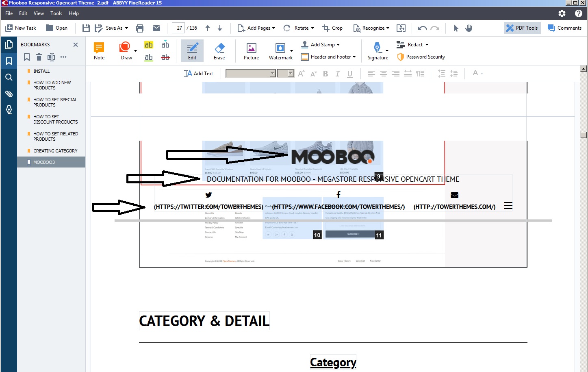Open the font name combo box
588x372 pixels.
pos(251,74)
